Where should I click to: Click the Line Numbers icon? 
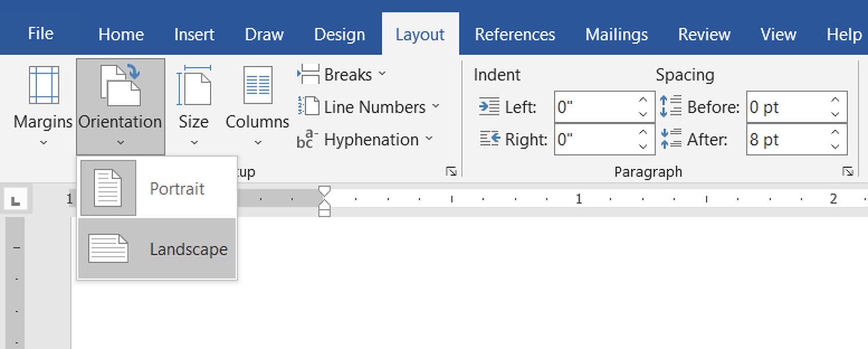click(309, 107)
